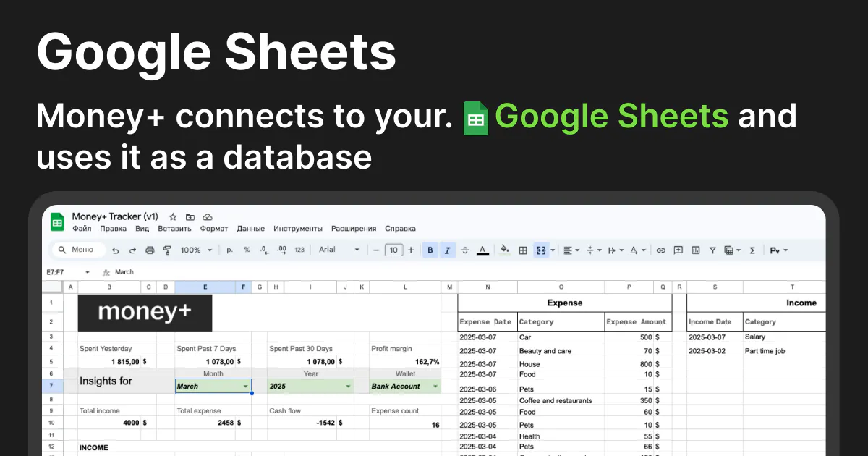Open the name box dropdown next to E7:F7
Image resolution: width=868 pixels, height=456 pixels.
tap(88, 272)
